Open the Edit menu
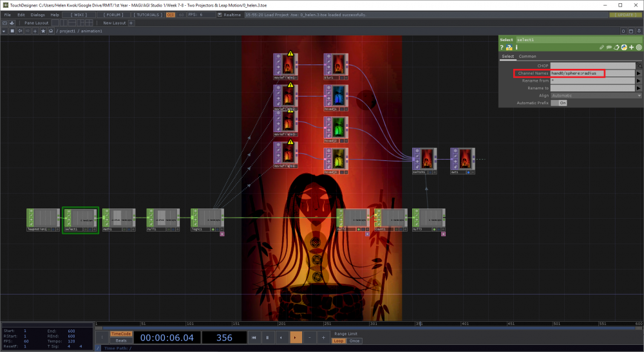The image size is (644, 352). pos(21,15)
